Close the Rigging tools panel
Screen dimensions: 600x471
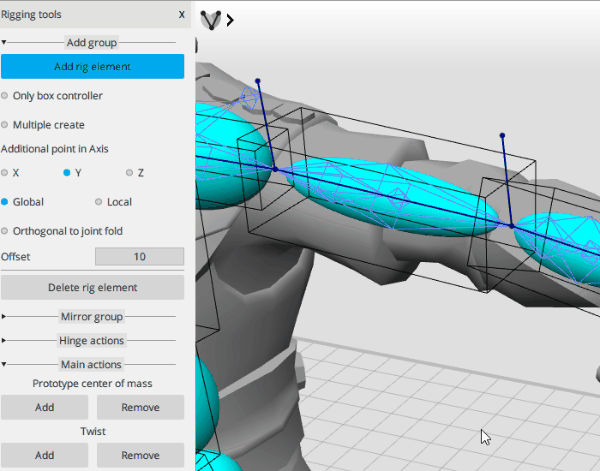coord(182,15)
